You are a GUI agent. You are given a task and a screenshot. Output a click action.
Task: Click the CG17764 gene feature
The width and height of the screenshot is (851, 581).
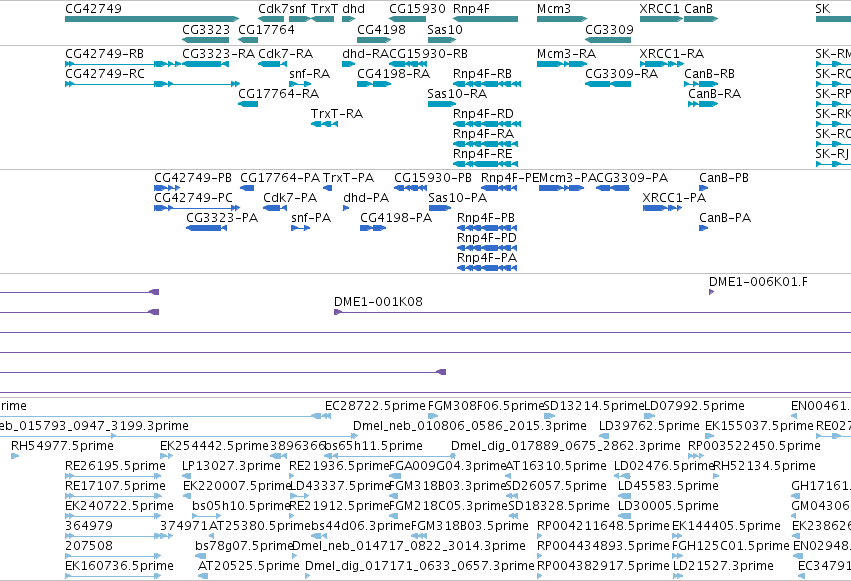click(x=248, y=40)
